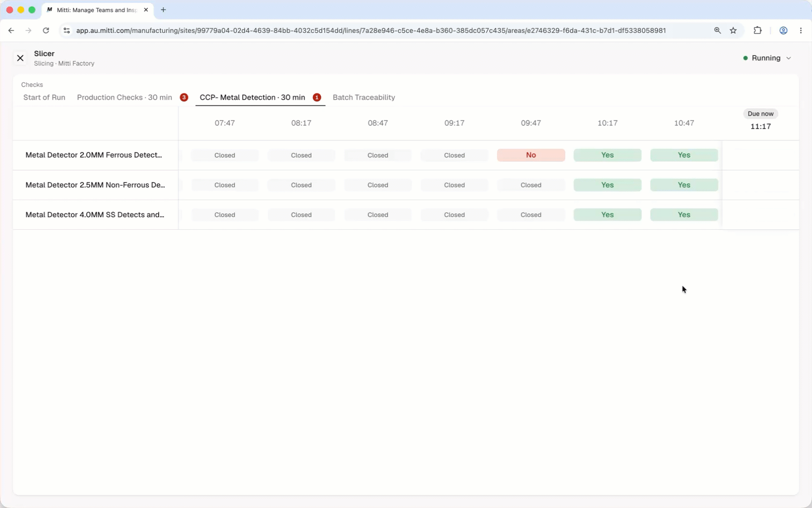
Task: Open the 2.0MM Ferrous Yes result at 10:47
Action: point(684,155)
